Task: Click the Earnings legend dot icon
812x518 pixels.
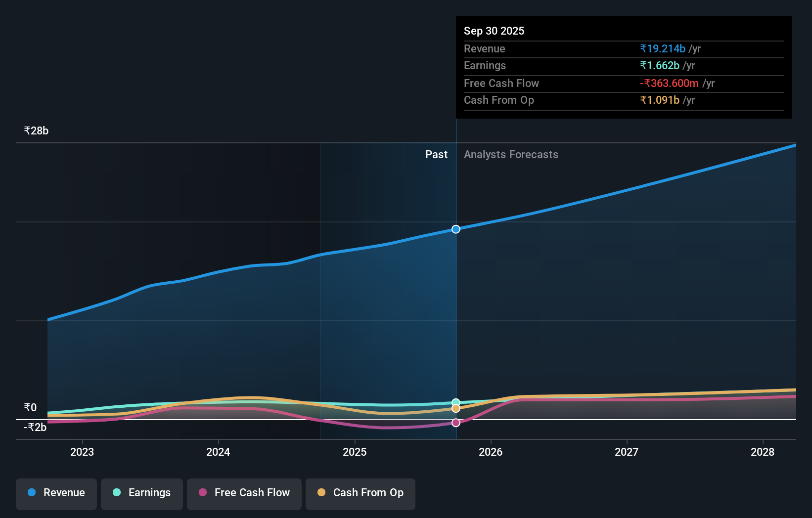Action: pyautogui.click(x=116, y=493)
